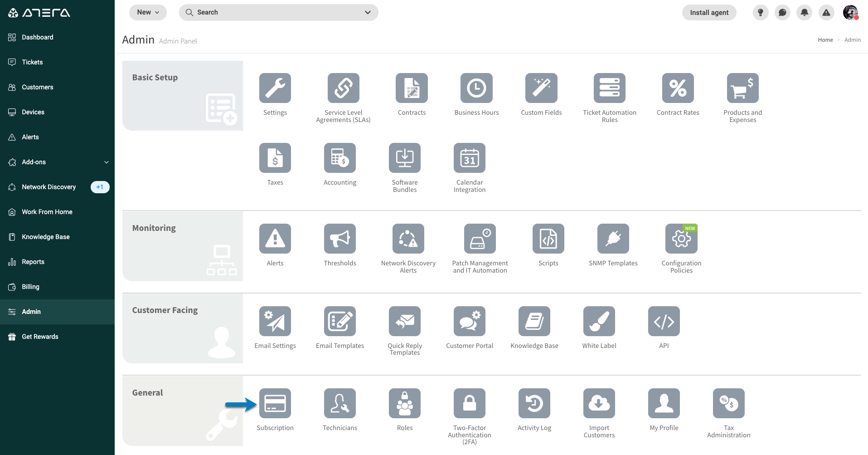Open SNMP Templates plug icon
The image size is (868, 455).
click(x=613, y=239)
